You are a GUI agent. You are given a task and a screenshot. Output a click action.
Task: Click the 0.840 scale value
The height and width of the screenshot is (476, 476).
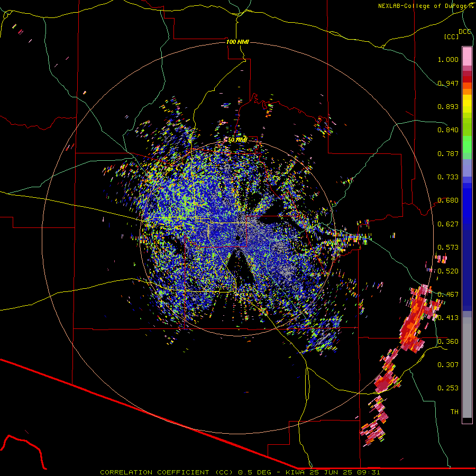click(x=448, y=130)
